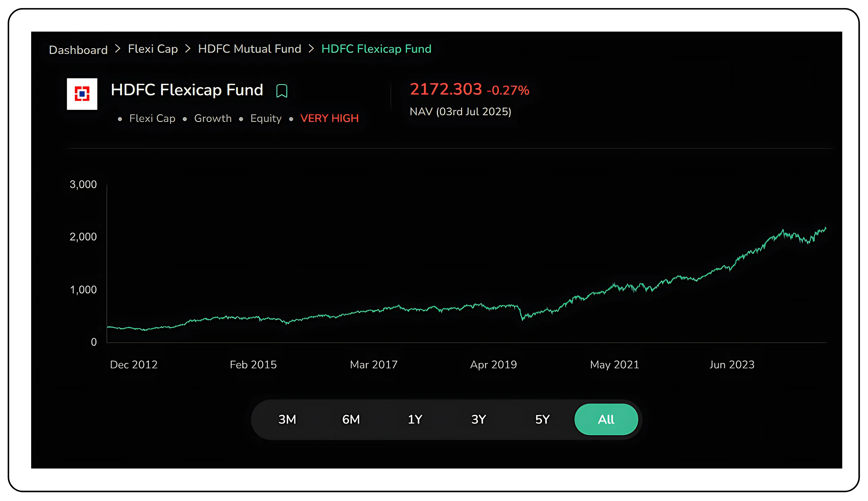Select the All time range

tap(606, 420)
